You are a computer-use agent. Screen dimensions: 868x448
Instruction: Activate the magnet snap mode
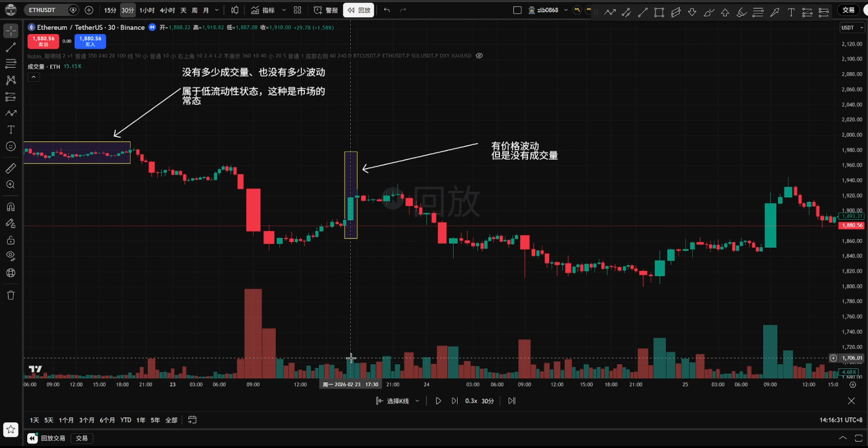click(x=10, y=207)
